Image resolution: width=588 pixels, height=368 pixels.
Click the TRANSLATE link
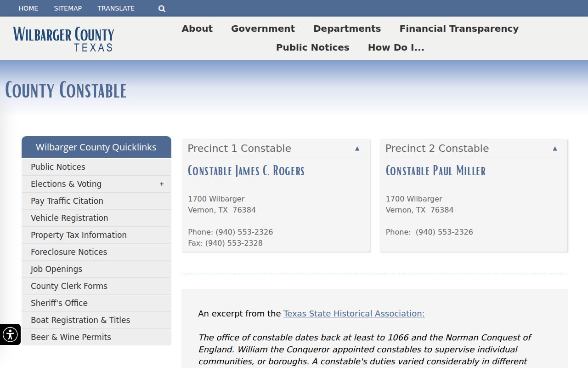pos(116,8)
